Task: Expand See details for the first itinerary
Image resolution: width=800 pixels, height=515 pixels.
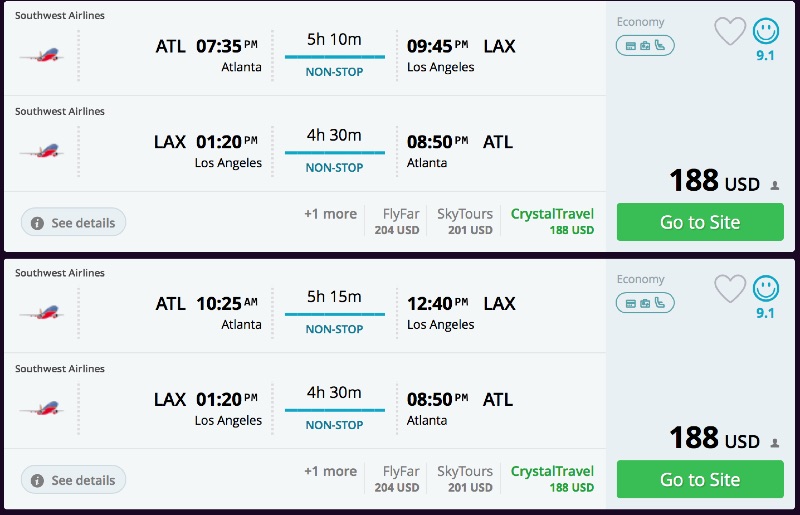Action: pos(73,222)
